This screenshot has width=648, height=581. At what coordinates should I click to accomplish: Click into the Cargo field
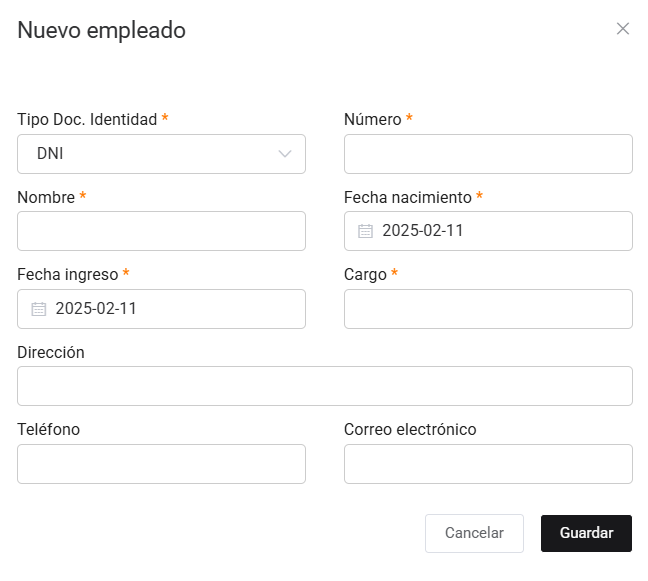pos(488,309)
